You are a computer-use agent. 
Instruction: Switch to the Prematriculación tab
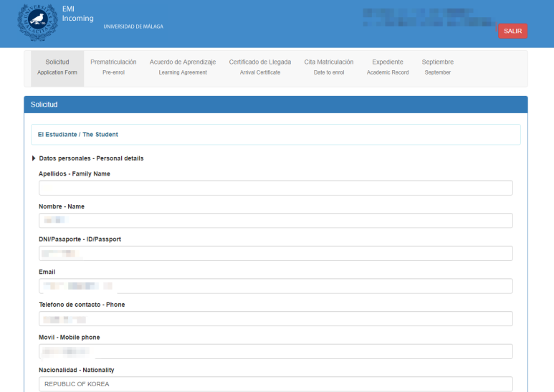point(113,67)
